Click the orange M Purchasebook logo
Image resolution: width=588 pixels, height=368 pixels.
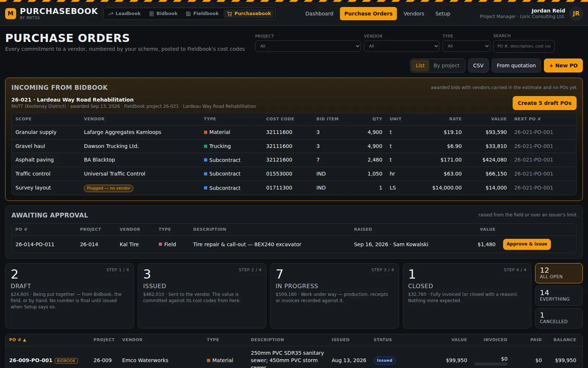(x=11, y=14)
